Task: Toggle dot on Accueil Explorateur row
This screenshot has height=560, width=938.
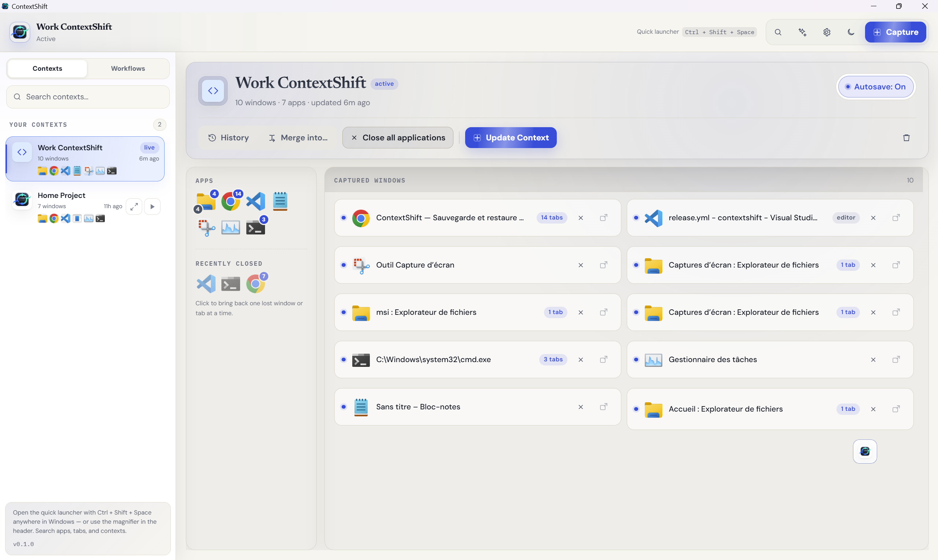Action: pos(636,409)
